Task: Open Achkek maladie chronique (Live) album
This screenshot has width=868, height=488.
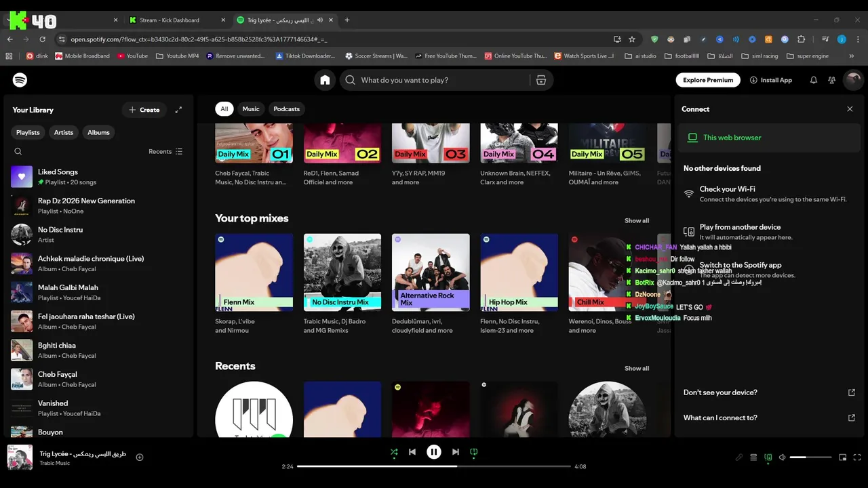Action: tap(98, 264)
